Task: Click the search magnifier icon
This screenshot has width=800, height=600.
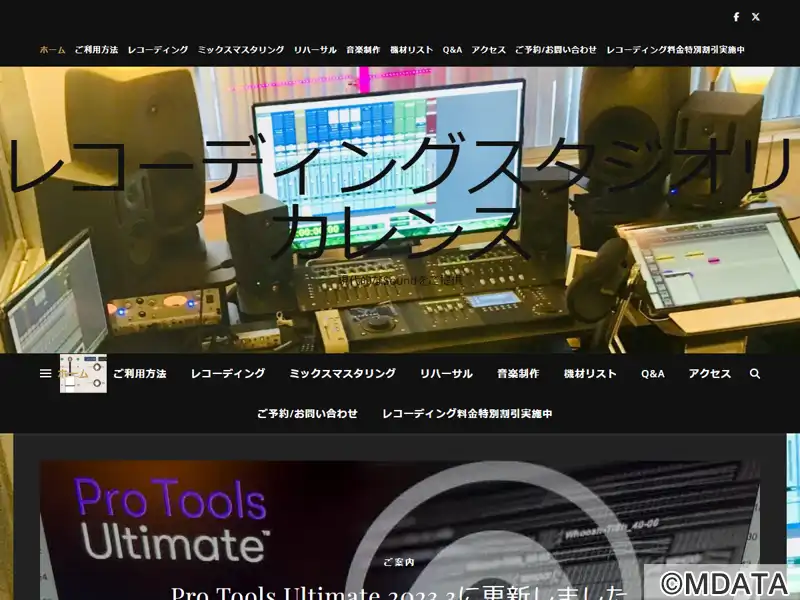Action: (755, 373)
